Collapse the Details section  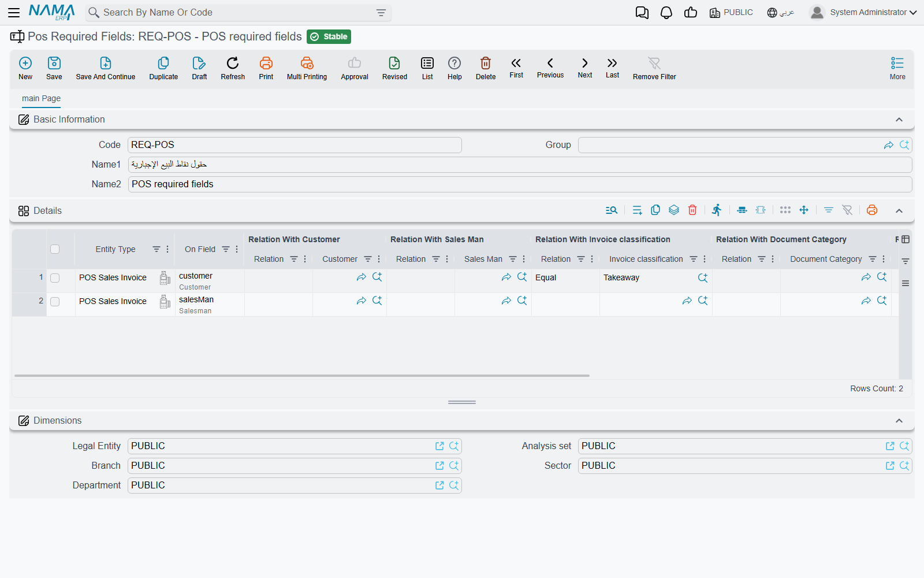tap(899, 211)
